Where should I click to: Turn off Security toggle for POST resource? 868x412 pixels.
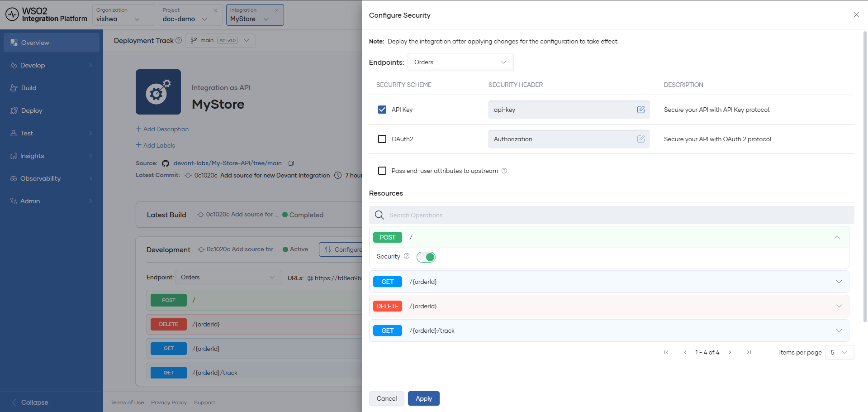(x=426, y=257)
